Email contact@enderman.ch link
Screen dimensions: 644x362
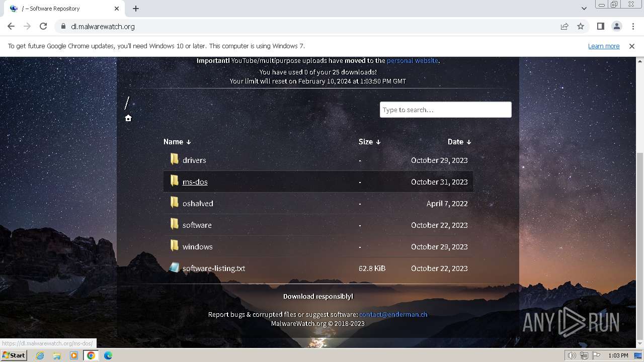pyautogui.click(x=393, y=314)
